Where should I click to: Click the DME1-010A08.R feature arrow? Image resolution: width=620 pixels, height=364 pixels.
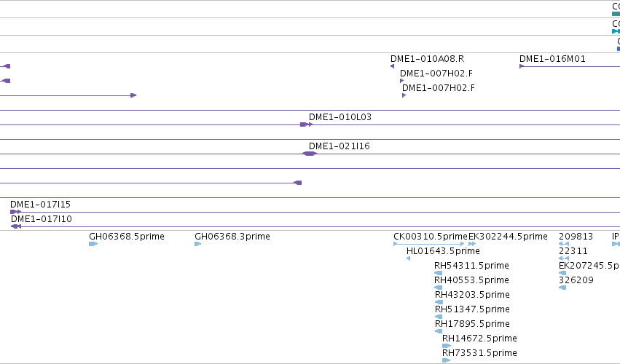click(x=392, y=66)
